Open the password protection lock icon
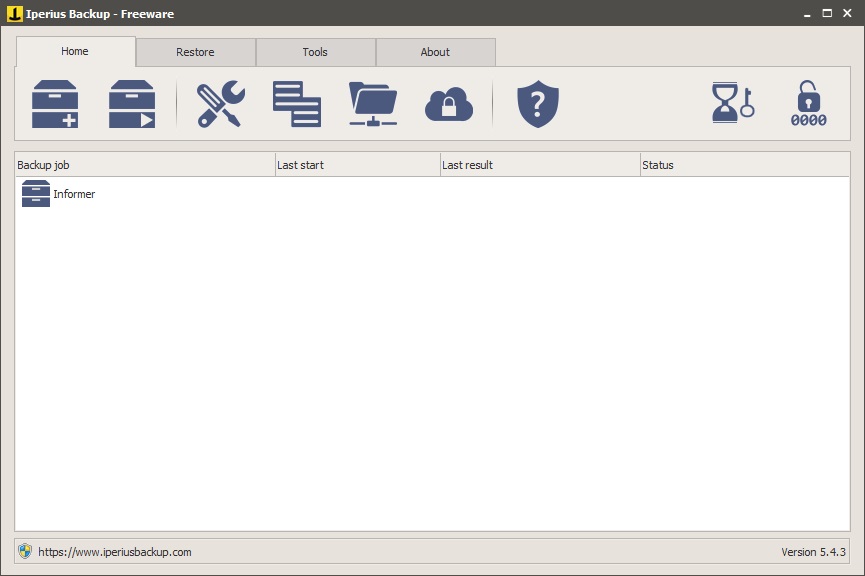 808,103
